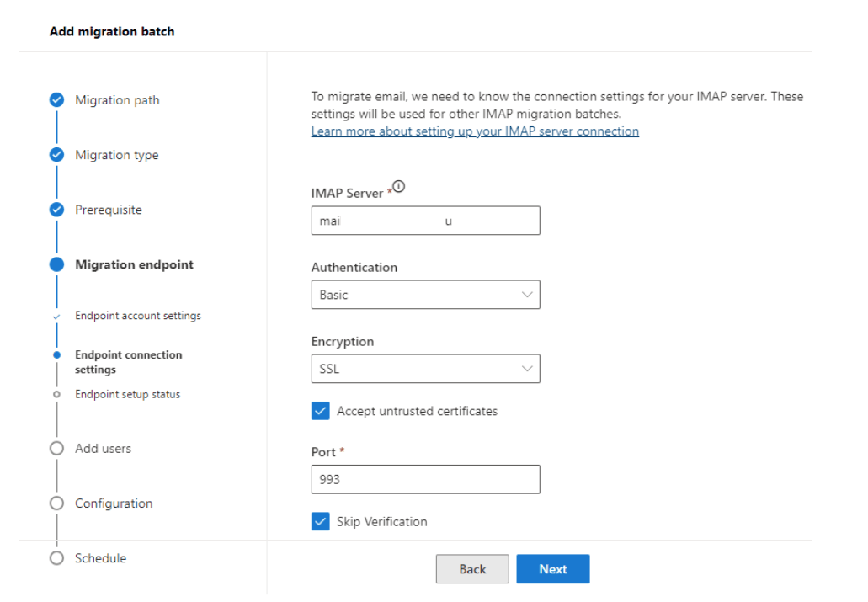868x602 pixels.
Task: Click the chevron arrow in Authentication field
Action: point(527,295)
